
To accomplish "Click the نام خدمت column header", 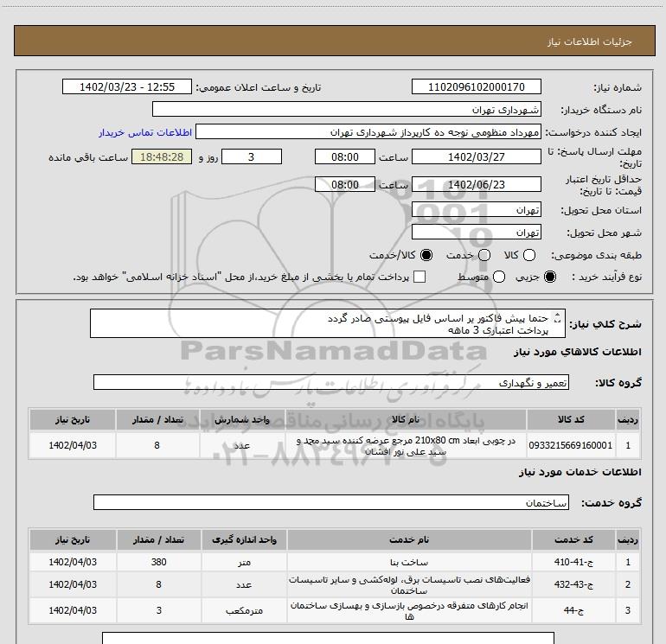I will [409, 539].
